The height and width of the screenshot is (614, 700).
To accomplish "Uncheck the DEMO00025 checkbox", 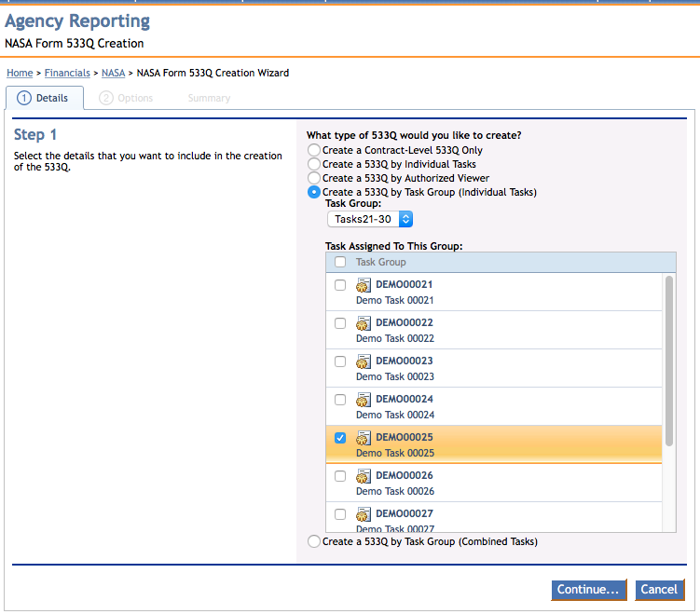I will click(x=340, y=438).
